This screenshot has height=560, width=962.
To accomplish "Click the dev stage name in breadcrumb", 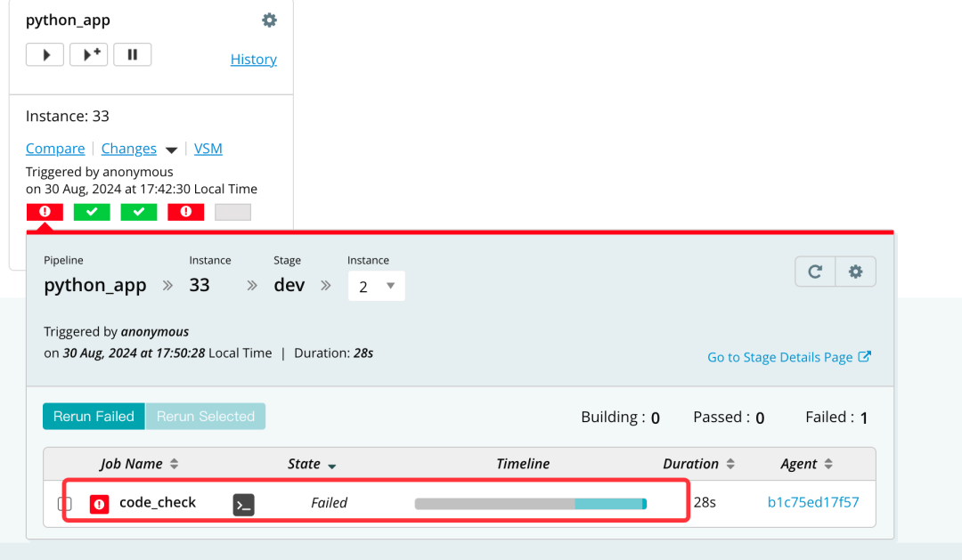I will click(289, 285).
